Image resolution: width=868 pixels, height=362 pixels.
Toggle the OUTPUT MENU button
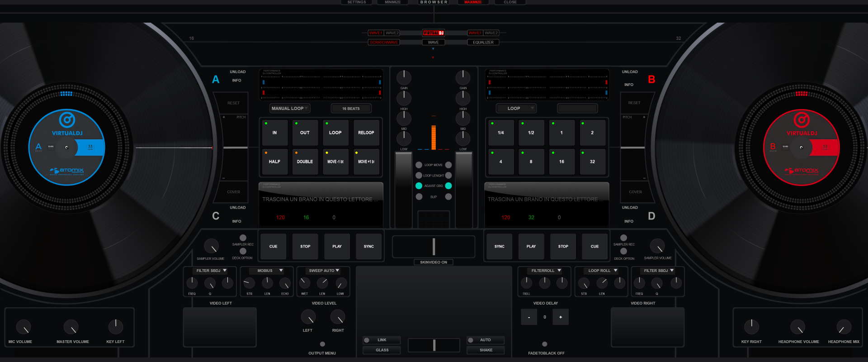pyautogui.click(x=322, y=344)
